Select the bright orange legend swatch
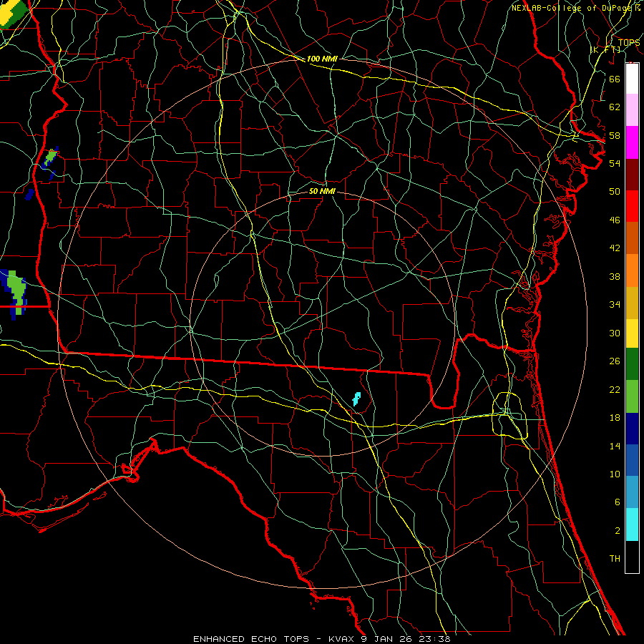Image resolution: width=644 pixels, height=644 pixels. click(632, 270)
